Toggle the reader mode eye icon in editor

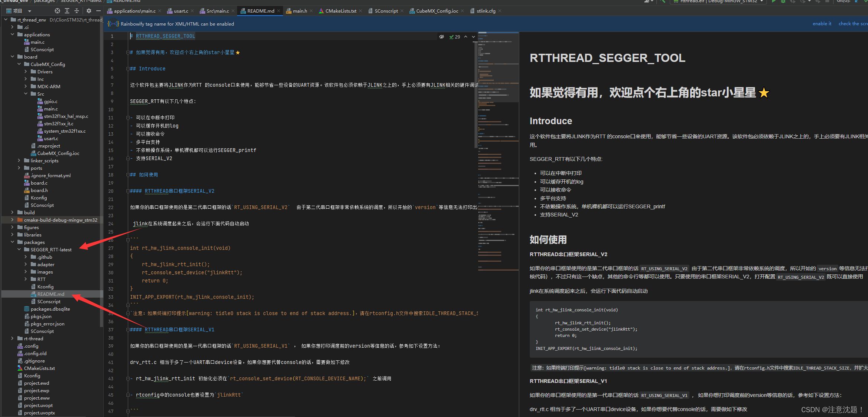[x=442, y=37]
